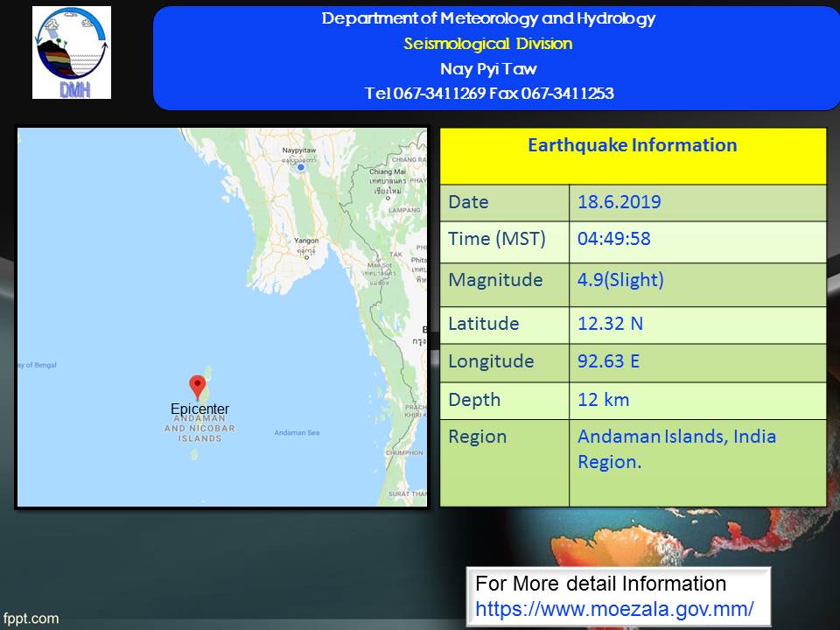Select the longitude value '92.63 E'
Image resolution: width=840 pixels, height=630 pixels.
(609, 361)
